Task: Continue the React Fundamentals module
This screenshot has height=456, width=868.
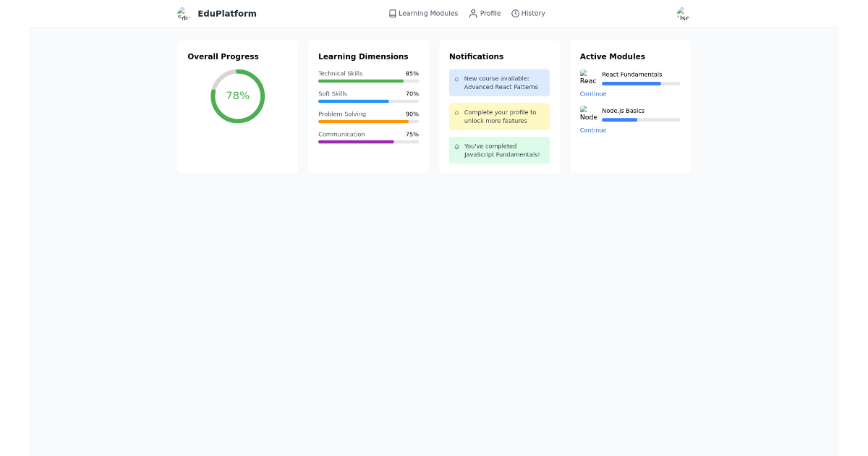Action: (592, 93)
